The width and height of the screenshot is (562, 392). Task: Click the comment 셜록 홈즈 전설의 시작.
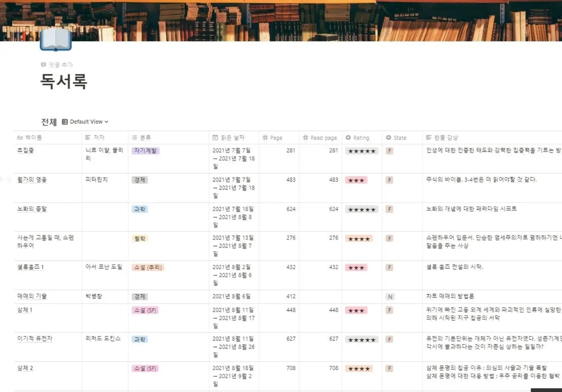pos(455,267)
